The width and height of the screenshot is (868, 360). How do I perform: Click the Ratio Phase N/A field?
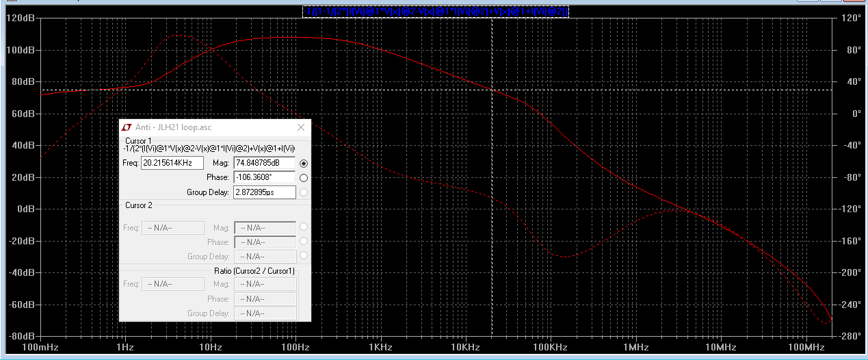pos(265,299)
